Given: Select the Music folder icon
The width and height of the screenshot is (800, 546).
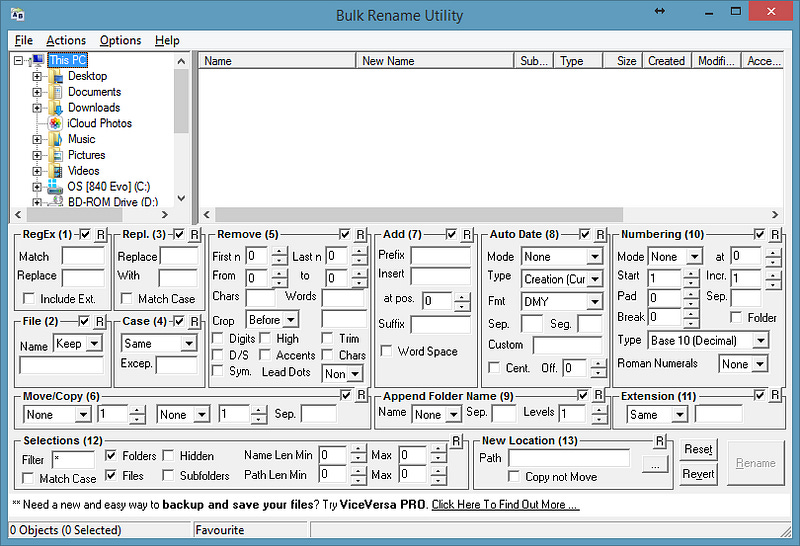Looking at the screenshot, I should click(55, 139).
